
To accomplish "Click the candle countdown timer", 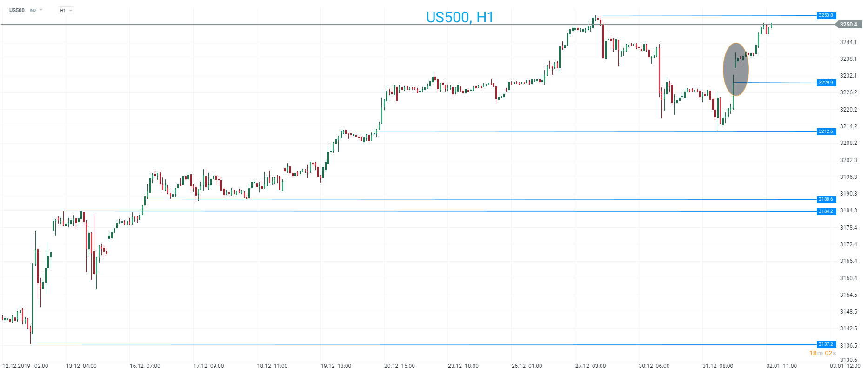I will click(822, 354).
